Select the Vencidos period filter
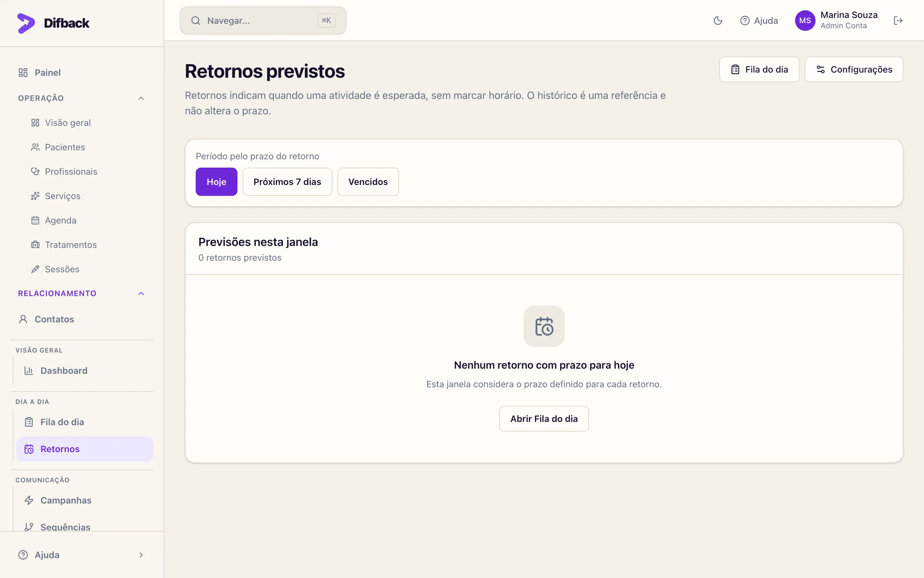Screen dimensions: 924x578 (x=368, y=181)
